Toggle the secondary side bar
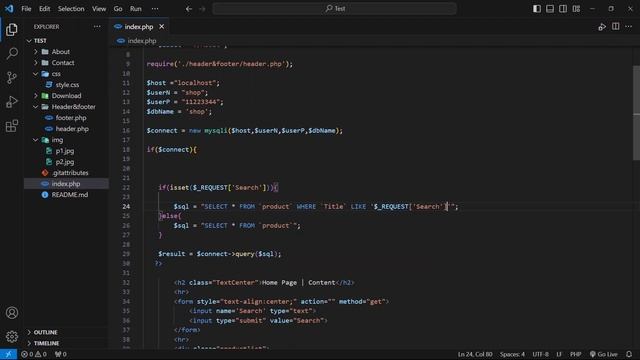640x360 pixels. pos(563,9)
